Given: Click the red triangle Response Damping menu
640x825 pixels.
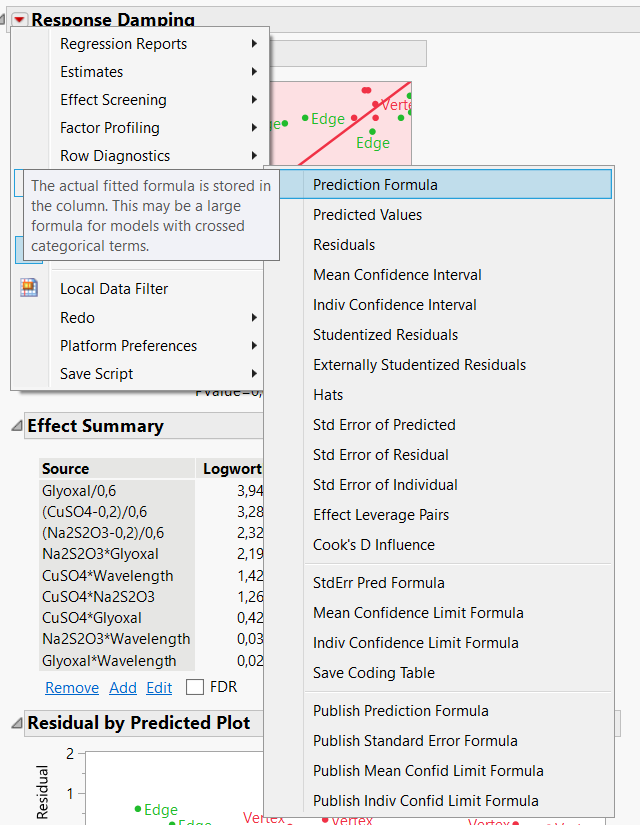Looking at the screenshot, I should (x=19, y=20).
